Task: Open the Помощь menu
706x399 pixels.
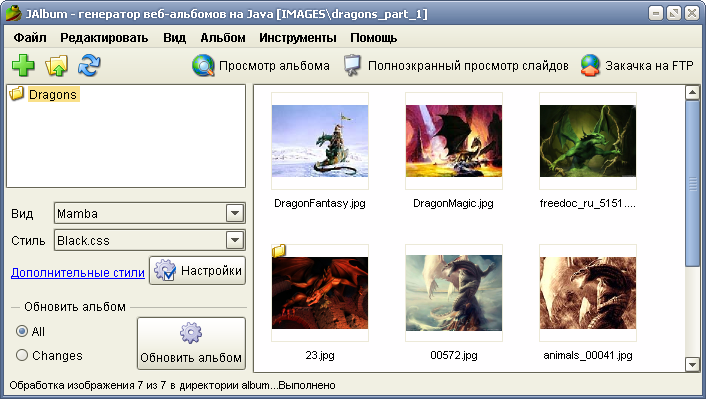Action: (374, 38)
